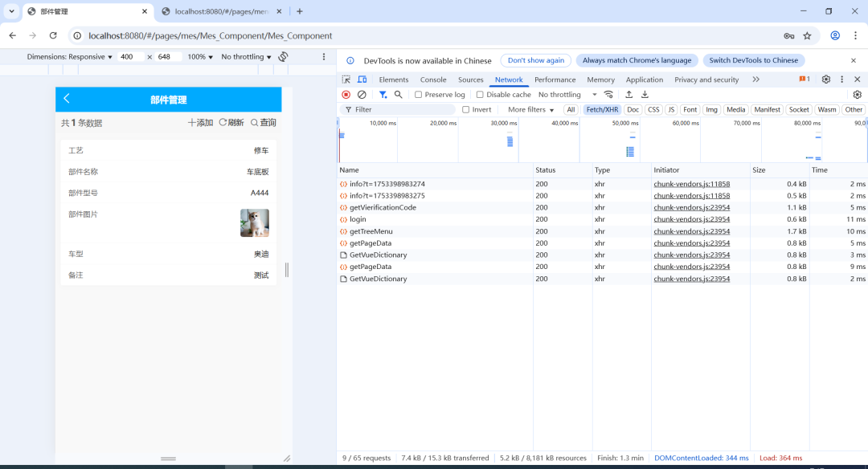Activate the inspect element picker
This screenshot has height=469, width=868.
click(x=346, y=80)
